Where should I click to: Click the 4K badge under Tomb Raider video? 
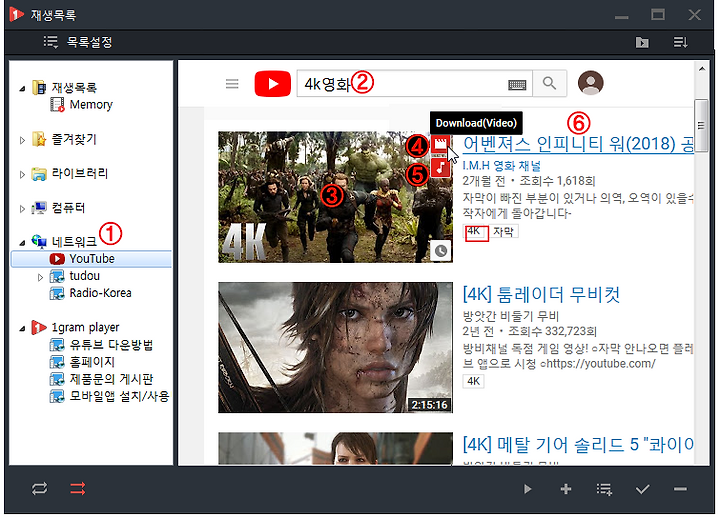pos(473,381)
